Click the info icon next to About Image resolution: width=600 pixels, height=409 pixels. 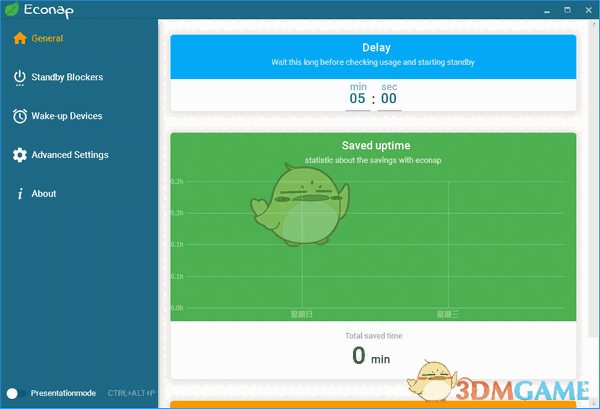point(20,194)
